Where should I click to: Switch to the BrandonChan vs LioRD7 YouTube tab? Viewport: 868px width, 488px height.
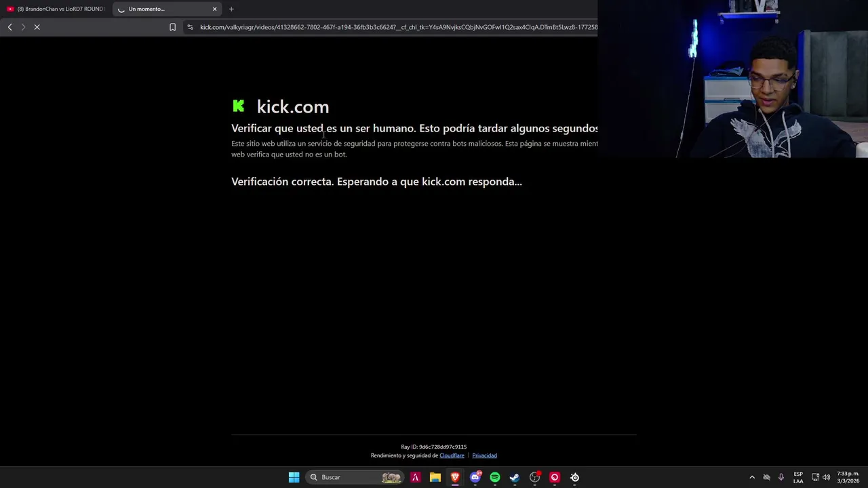pos(56,9)
